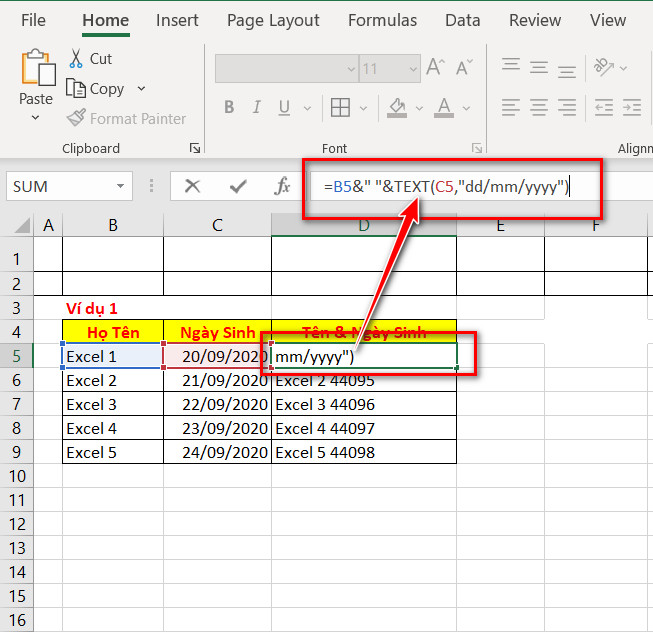
Task: Select cell containing Excel 3 44096
Action: tap(364, 404)
